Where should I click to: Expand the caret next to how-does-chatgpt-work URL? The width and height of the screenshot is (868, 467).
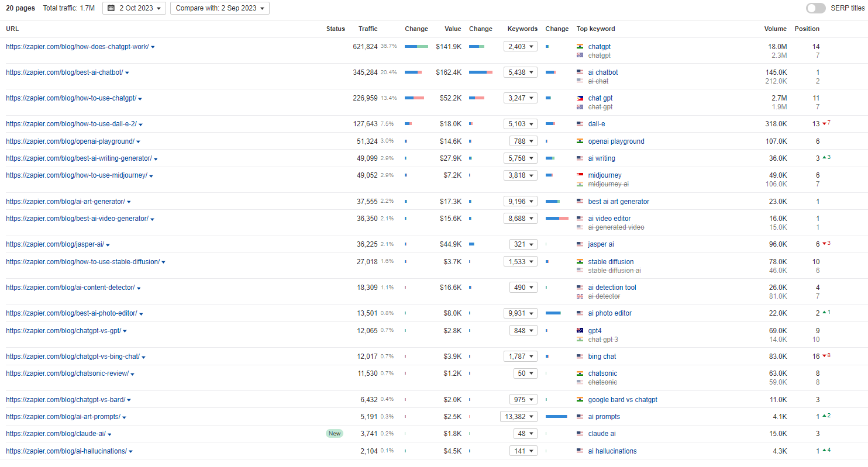(x=153, y=47)
